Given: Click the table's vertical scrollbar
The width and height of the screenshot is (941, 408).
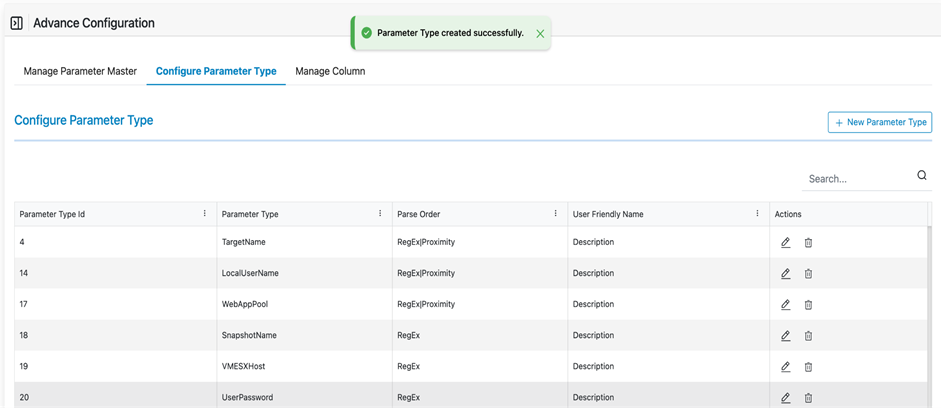Looking at the screenshot, I should (930, 310).
